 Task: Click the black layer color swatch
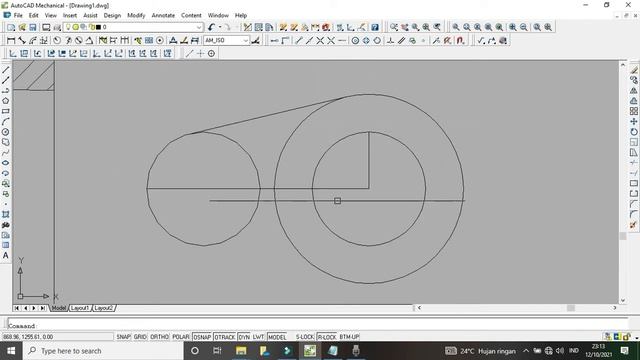98,27
